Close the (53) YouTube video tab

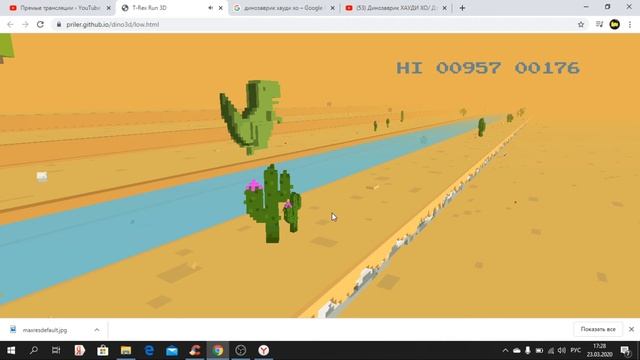point(444,8)
